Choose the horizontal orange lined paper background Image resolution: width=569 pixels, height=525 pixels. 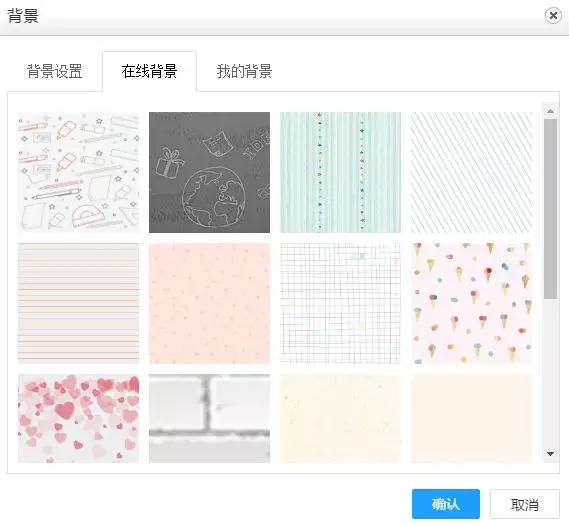coord(78,303)
